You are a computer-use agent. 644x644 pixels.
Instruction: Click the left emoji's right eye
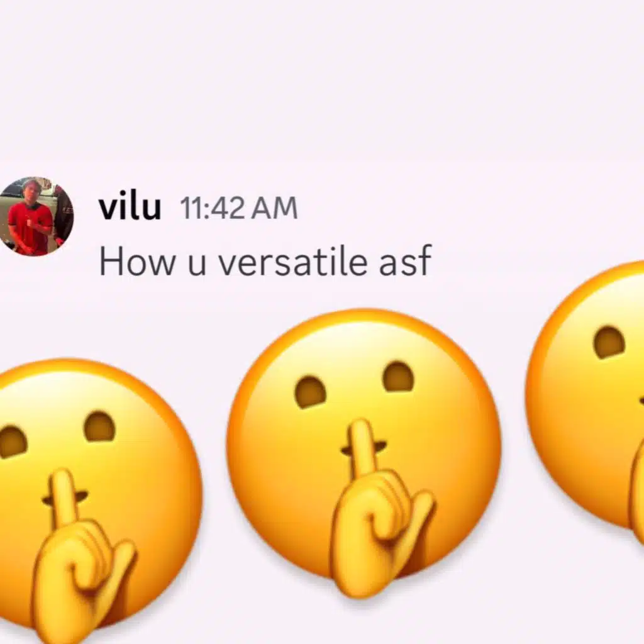(100, 427)
